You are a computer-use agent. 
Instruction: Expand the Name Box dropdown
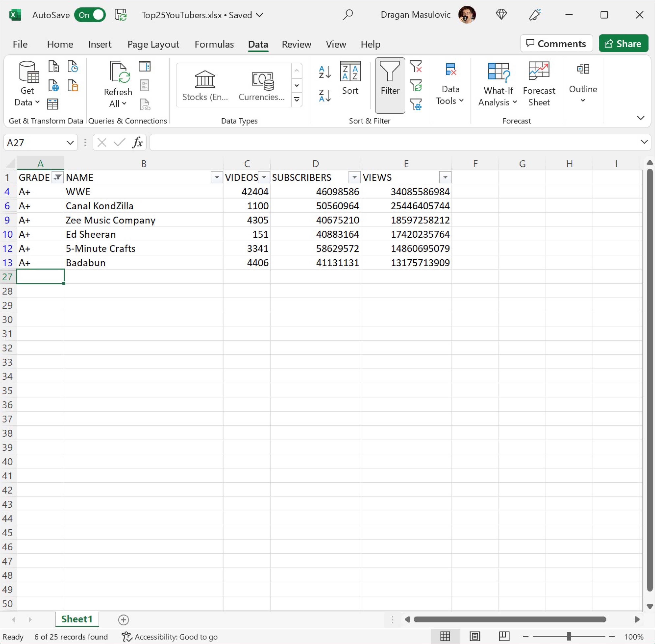[70, 142]
